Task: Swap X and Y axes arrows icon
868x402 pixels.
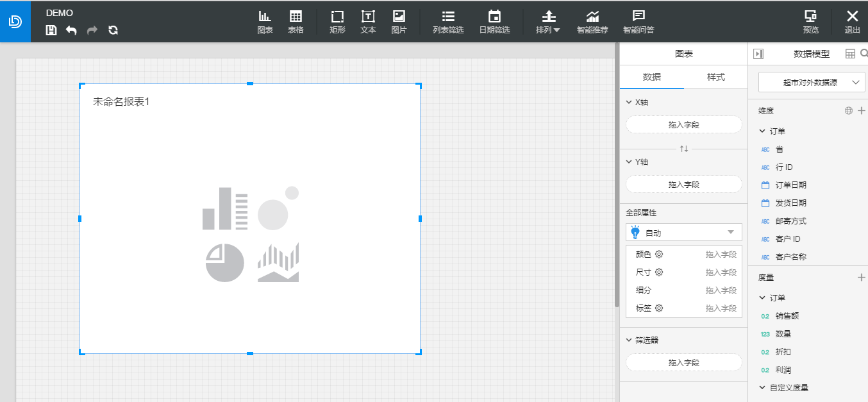Action: click(x=684, y=149)
